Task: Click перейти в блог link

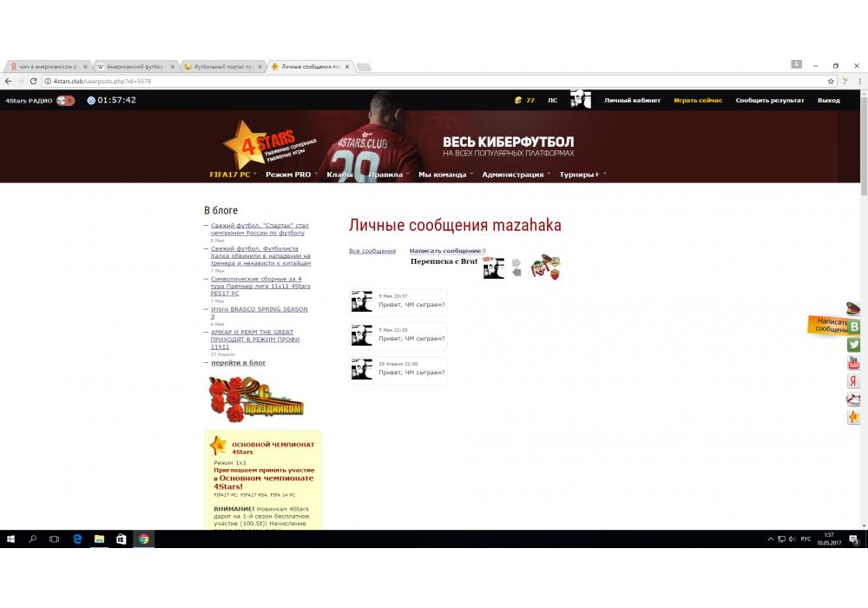Action: click(238, 363)
